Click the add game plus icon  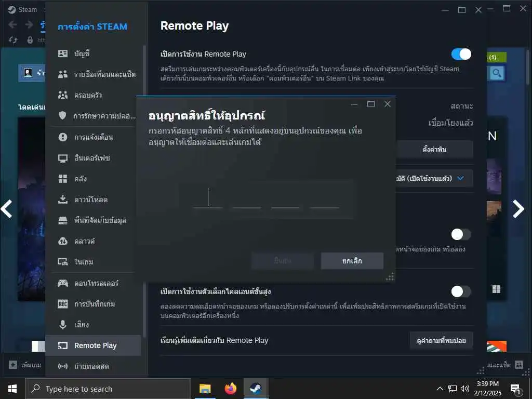click(x=13, y=365)
